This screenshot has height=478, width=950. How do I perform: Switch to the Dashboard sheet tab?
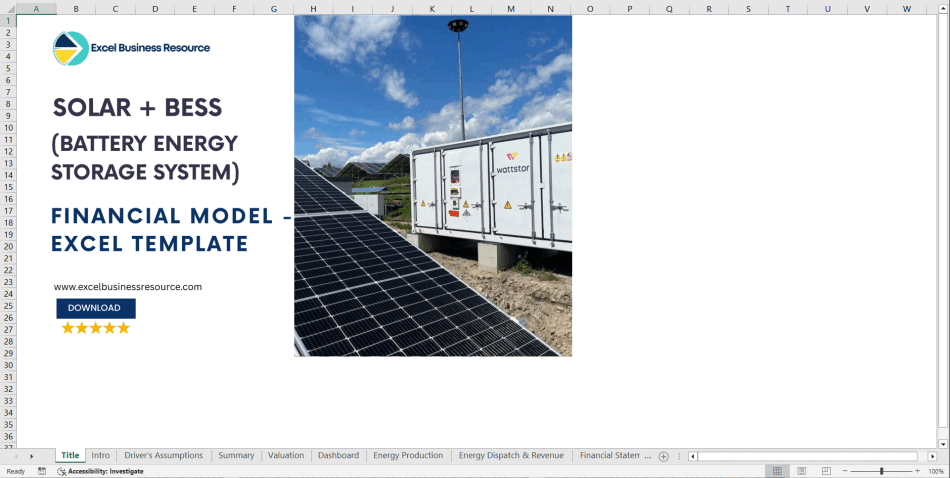(338, 456)
